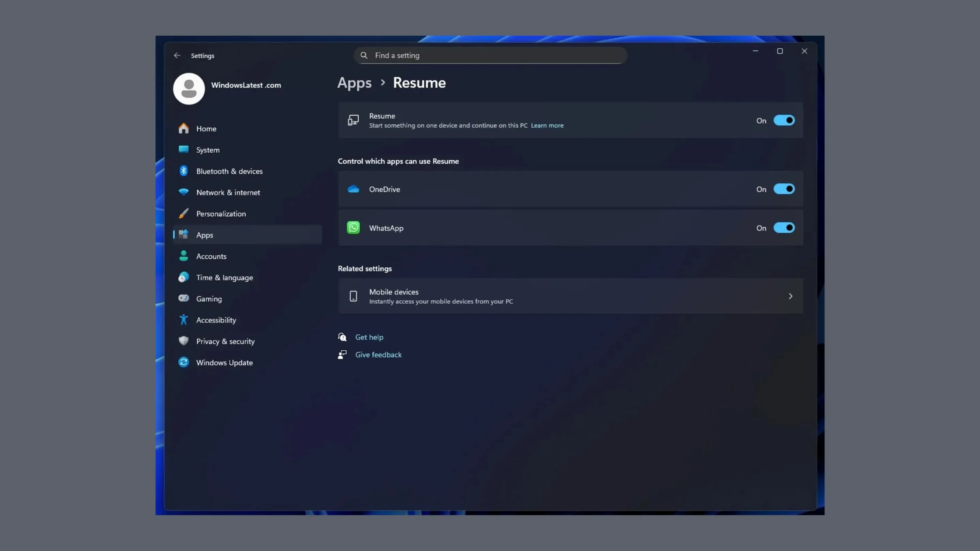Open Personalization settings
This screenshot has height=551, width=980.
pyautogui.click(x=184, y=213)
